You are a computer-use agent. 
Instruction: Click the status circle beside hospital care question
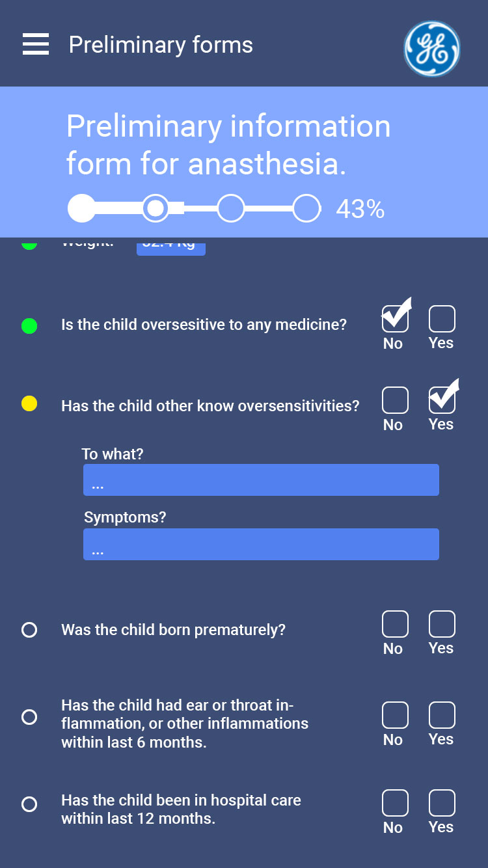[x=29, y=804]
